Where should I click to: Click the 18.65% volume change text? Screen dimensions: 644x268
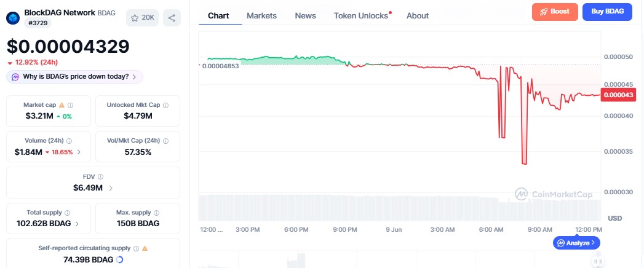[x=62, y=152]
